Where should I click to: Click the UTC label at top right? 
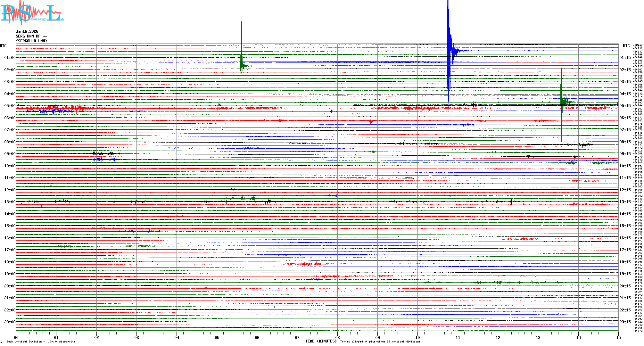[x=626, y=46]
